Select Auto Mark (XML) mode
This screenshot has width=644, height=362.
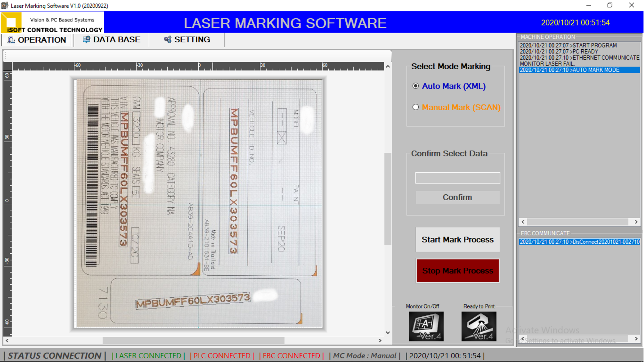415,86
